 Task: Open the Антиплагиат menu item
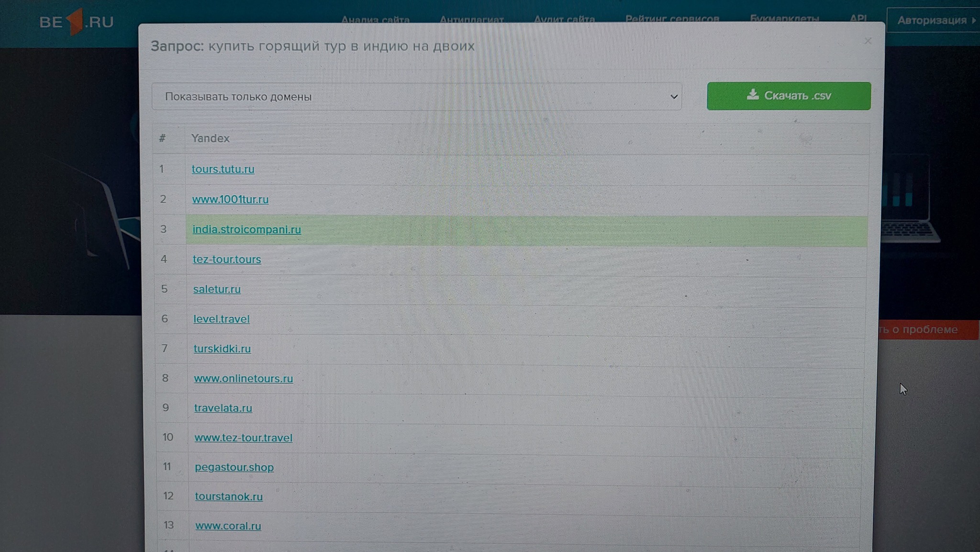[471, 20]
